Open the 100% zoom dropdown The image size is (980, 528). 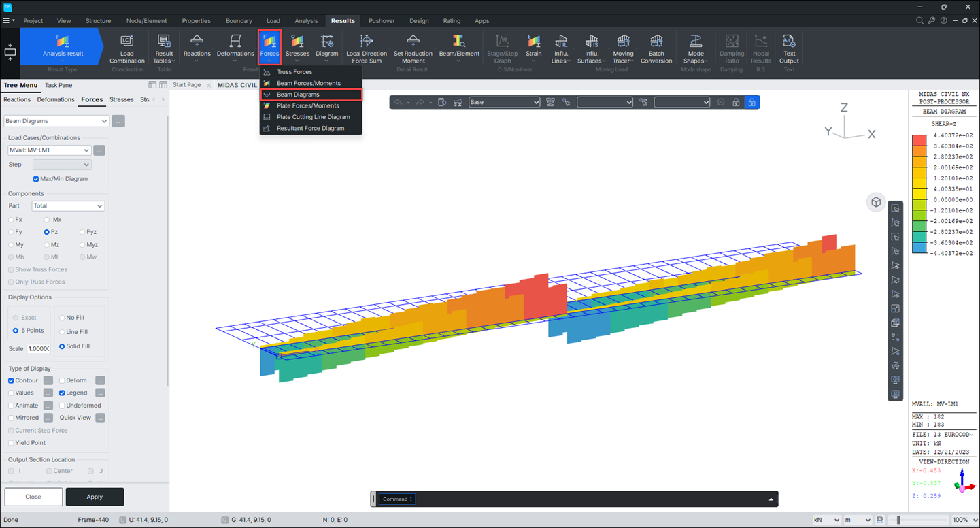click(x=964, y=520)
